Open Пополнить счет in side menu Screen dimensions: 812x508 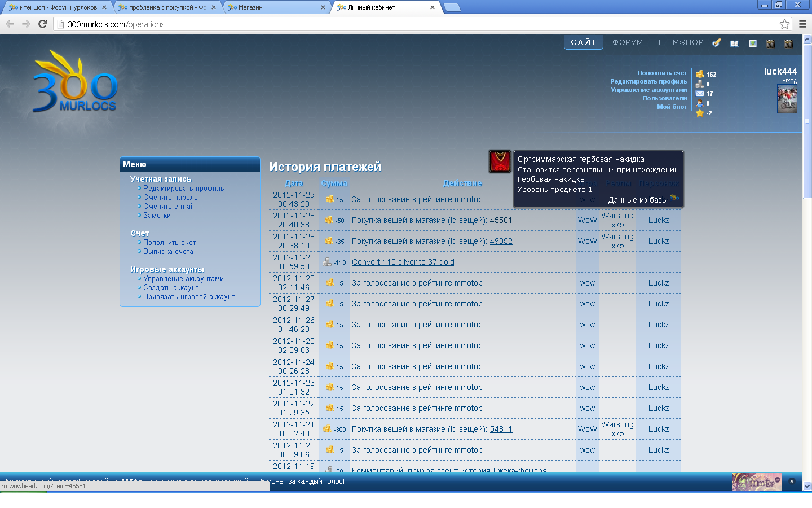click(x=169, y=243)
